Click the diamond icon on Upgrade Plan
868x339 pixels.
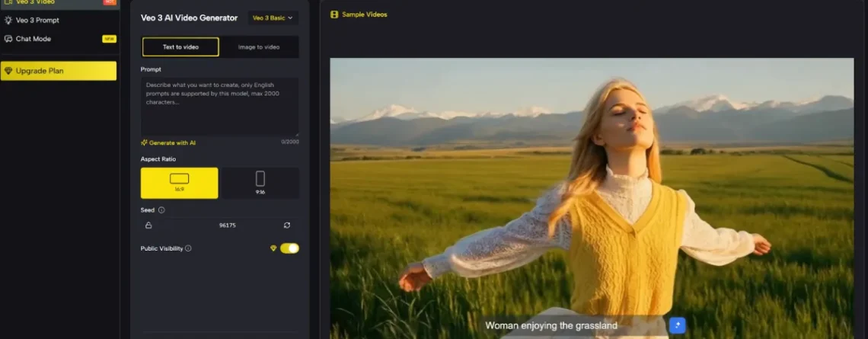[x=8, y=71]
